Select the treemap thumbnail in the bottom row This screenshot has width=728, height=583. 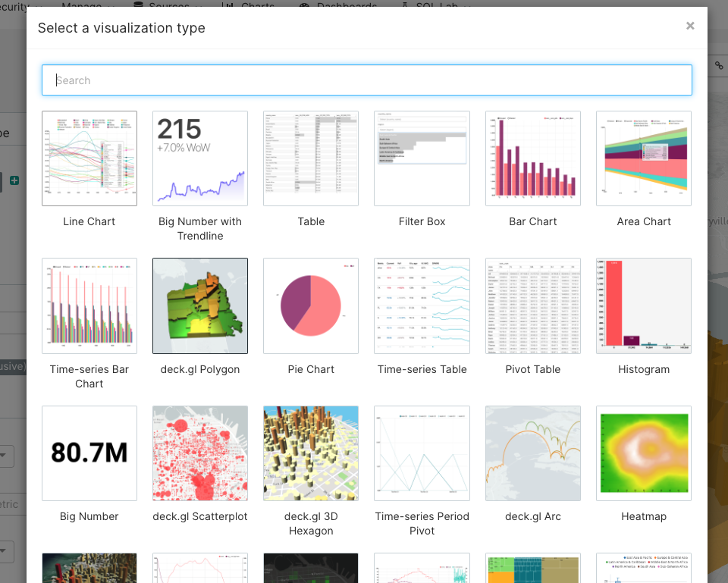533,568
